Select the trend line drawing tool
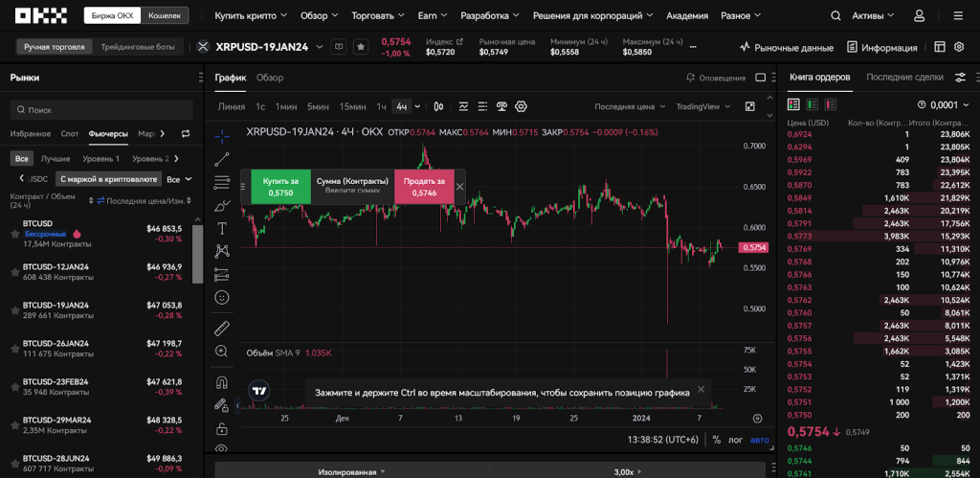Viewport: 980px width, 478px height. pos(222,159)
